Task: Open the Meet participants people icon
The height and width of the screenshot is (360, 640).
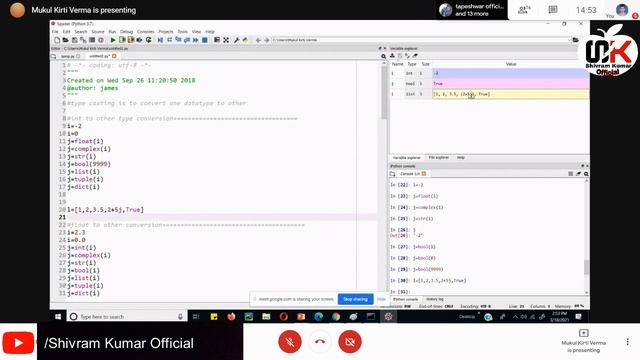Action: coord(523,10)
